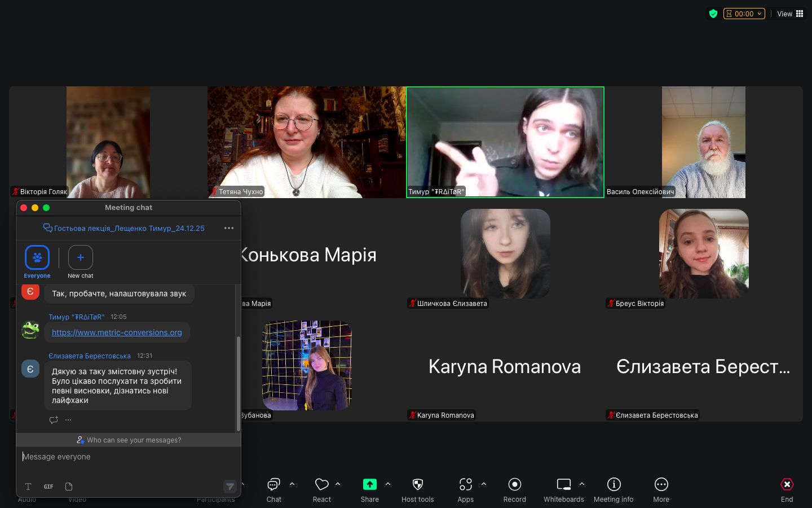Click the green Share screen icon
This screenshot has height=508, width=812.
pyautogui.click(x=369, y=485)
